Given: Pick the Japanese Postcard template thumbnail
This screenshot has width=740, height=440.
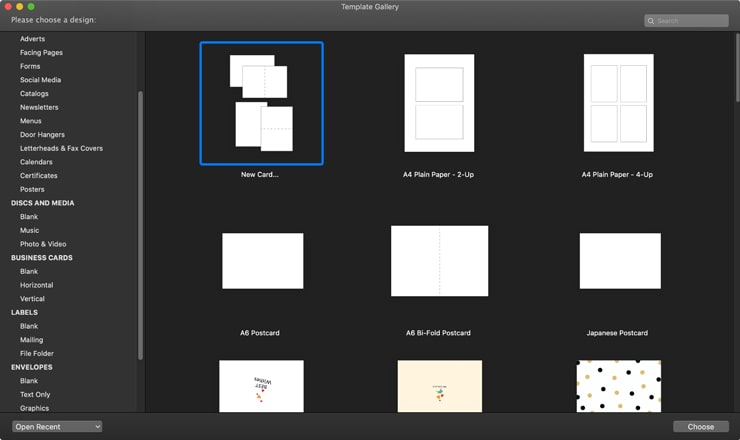Looking at the screenshot, I should point(620,261).
